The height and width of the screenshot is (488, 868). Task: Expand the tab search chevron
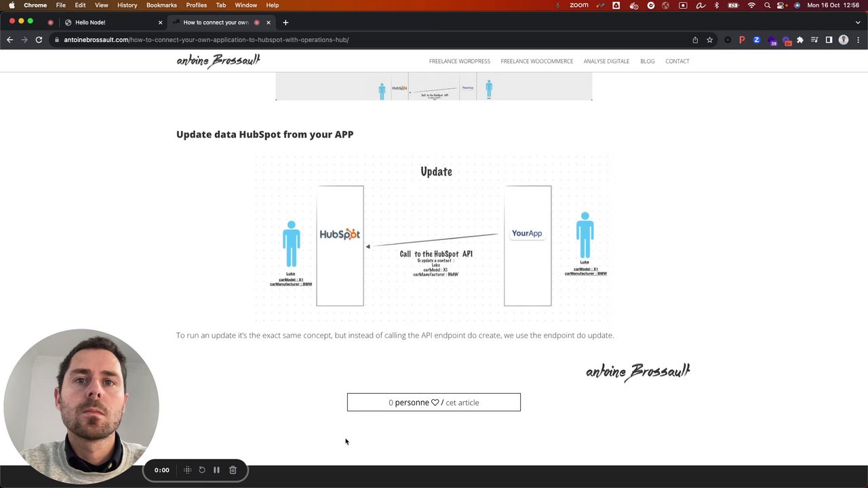click(x=858, y=22)
